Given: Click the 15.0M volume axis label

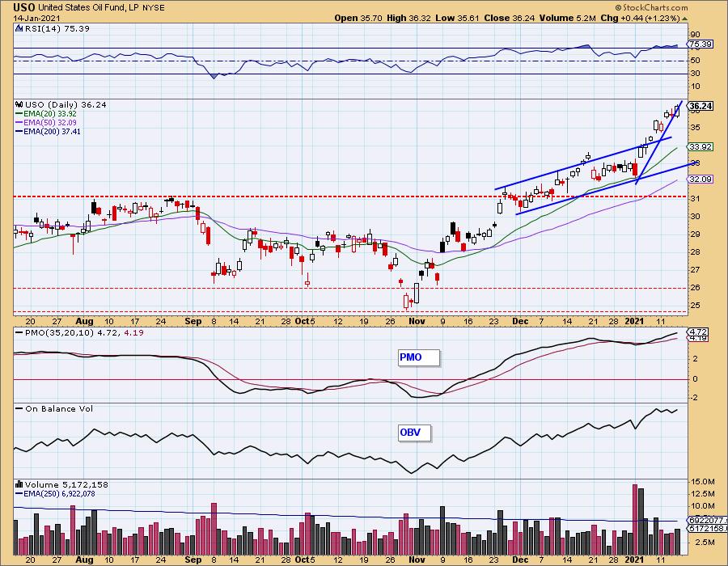Looking at the screenshot, I should pyautogui.click(x=702, y=482).
